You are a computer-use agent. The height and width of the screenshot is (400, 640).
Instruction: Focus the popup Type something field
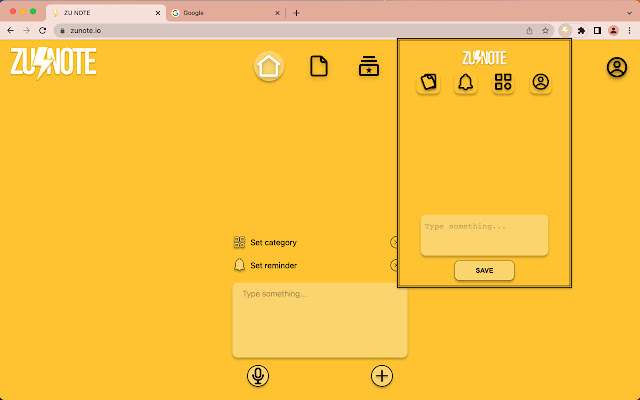pyautogui.click(x=484, y=236)
